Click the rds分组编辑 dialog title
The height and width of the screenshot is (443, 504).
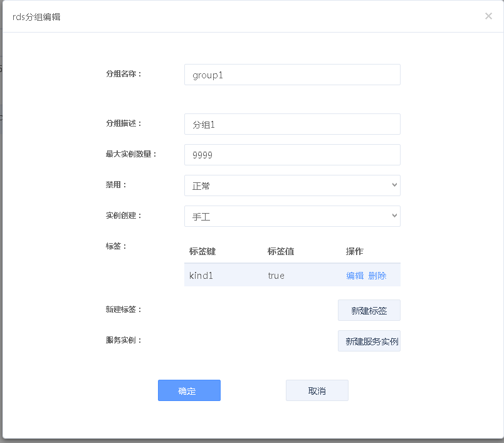[36, 17]
